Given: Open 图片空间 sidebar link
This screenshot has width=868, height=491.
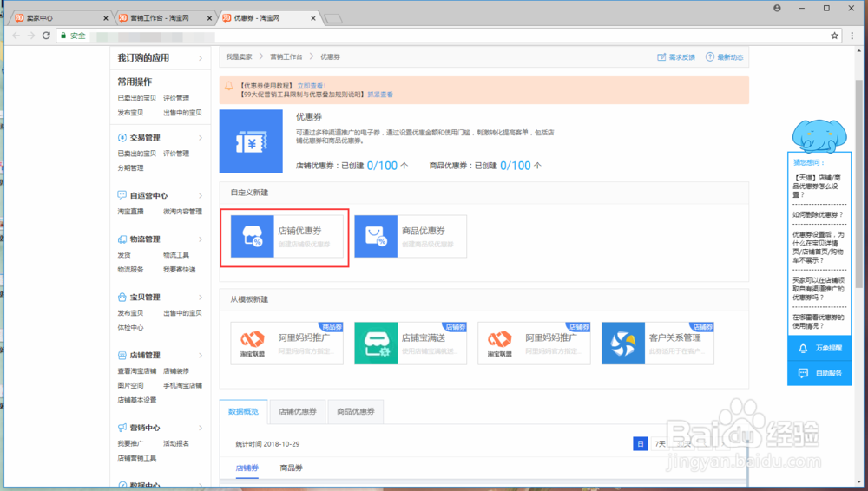Looking at the screenshot, I should click(x=130, y=385).
